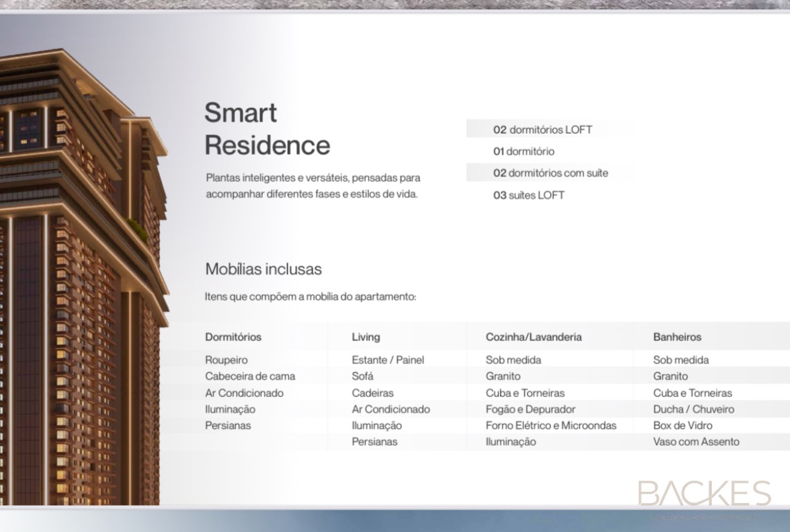The height and width of the screenshot is (532, 790).
Task: Select Cabeceira de cama entry
Action: 250,377
